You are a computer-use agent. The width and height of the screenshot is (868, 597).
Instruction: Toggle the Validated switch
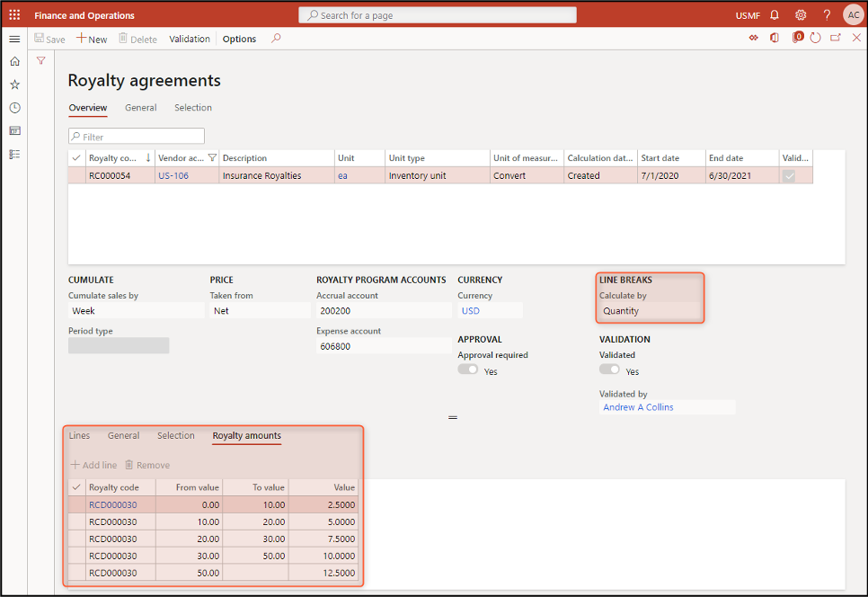609,370
